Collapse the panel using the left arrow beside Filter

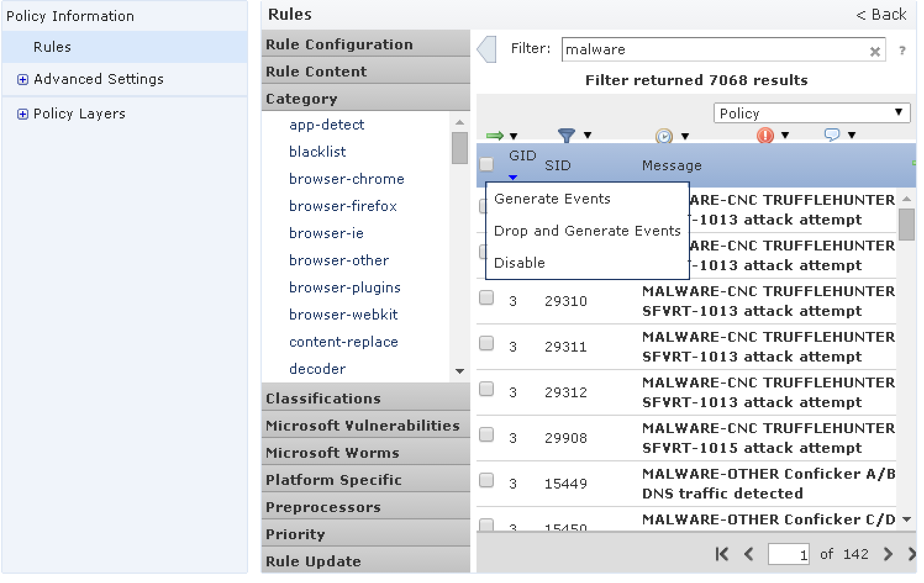(x=487, y=49)
